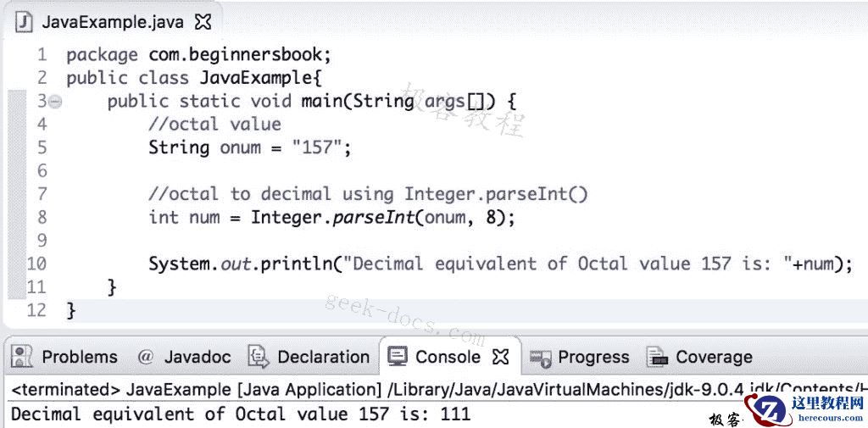
Task: Click the parseInt method call on line 8
Action: (373, 217)
